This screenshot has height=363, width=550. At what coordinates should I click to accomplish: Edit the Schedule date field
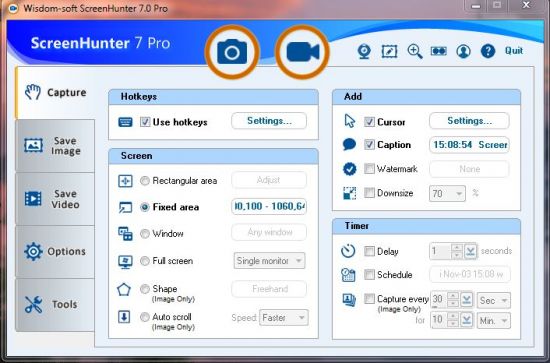coord(470,274)
